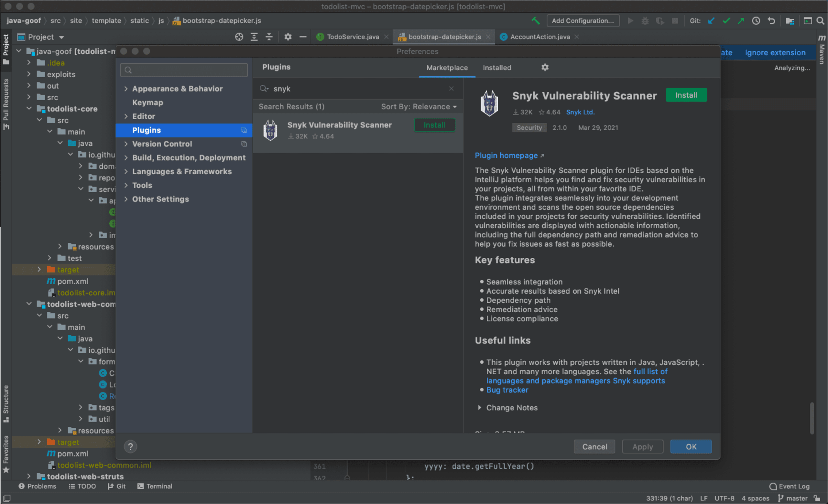The width and height of the screenshot is (828, 504).
Task: Click the master branch indicator
Action: 793,498
